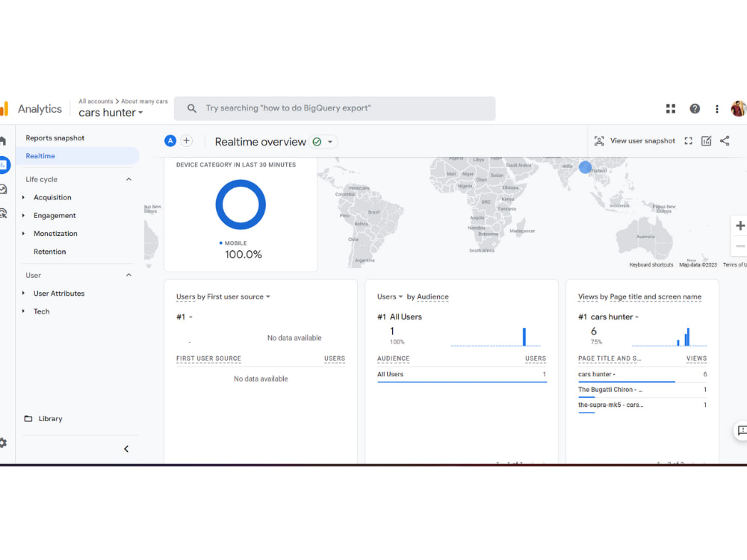Open the Advertising icon in left rail
The image size is (747, 560).
pyautogui.click(x=3, y=213)
